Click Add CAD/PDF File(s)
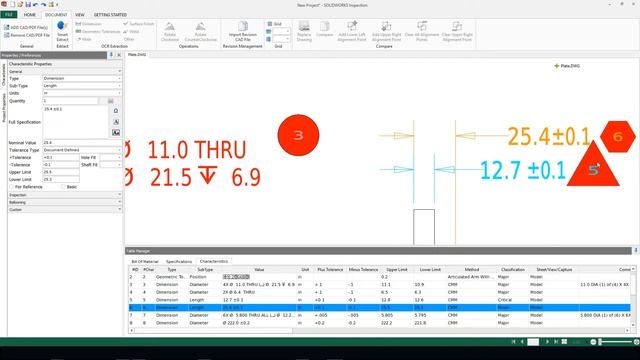This screenshot has width=640, height=360. coord(26,27)
